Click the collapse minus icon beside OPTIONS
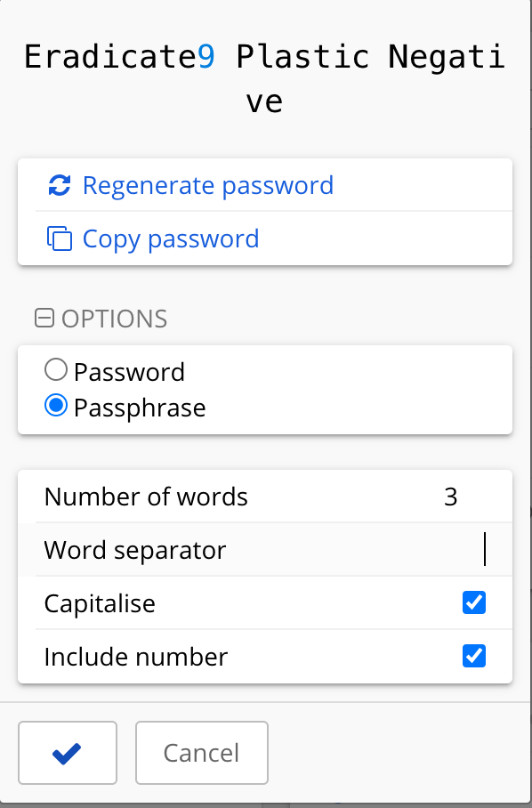The height and width of the screenshot is (808, 532). pyautogui.click(x=44, y=317)
